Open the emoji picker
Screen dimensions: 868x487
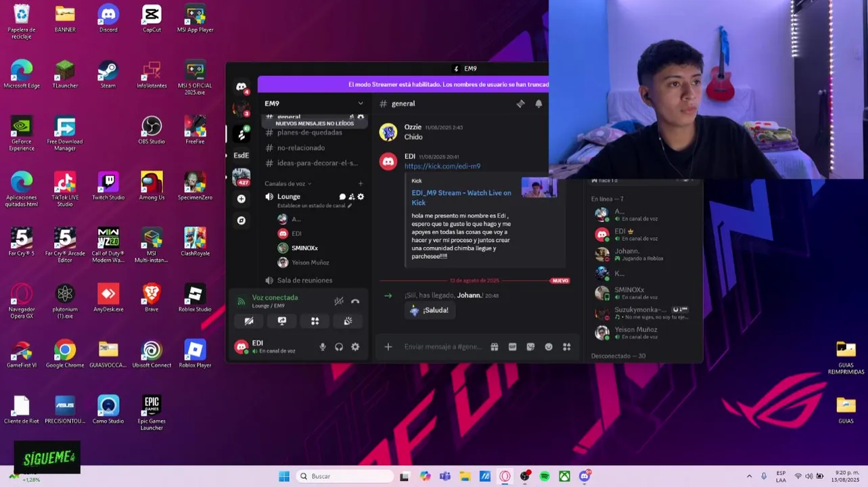click(549, 347)
